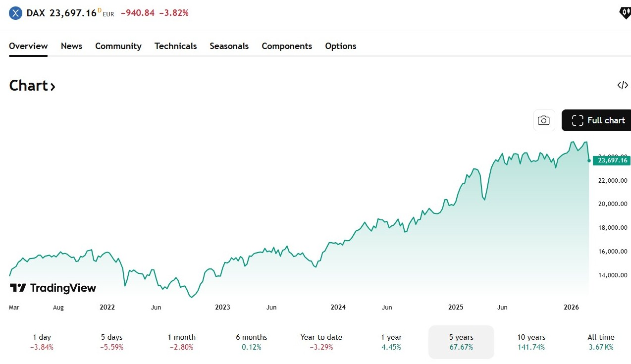
Task: Open the Components tab
Action: click(287, 46)
